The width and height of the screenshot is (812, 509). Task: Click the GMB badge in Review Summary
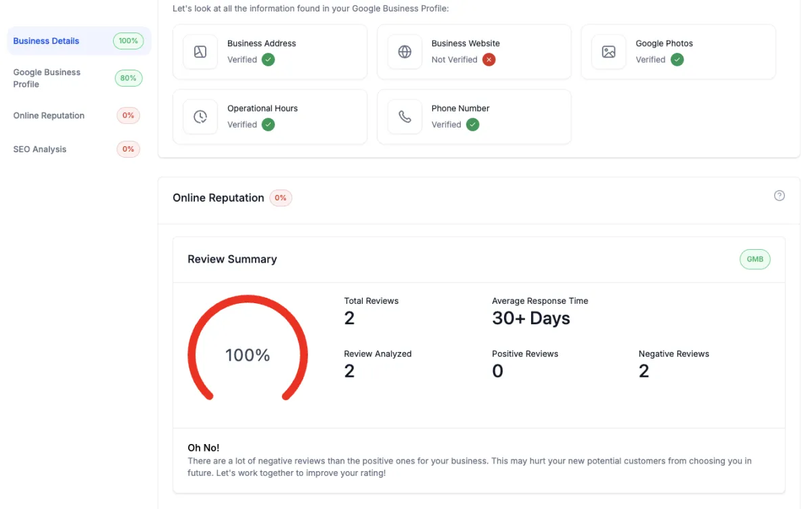(755, 259)
